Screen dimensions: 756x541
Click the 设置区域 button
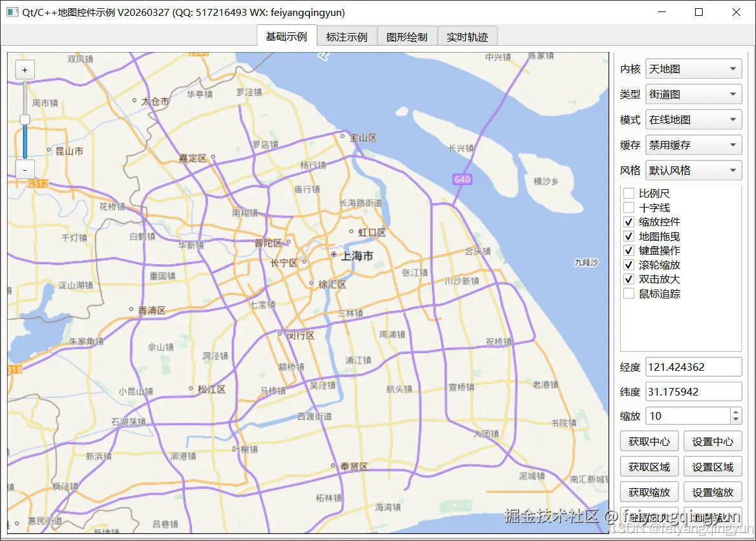[713, 467]
